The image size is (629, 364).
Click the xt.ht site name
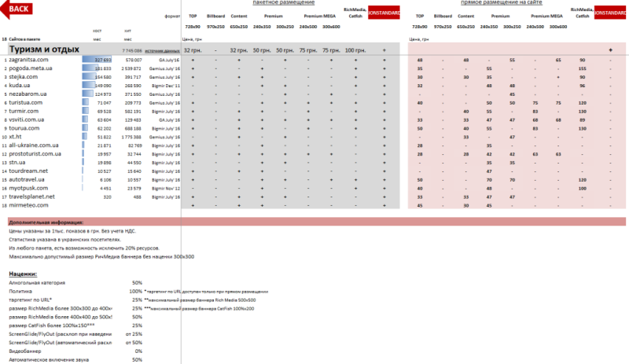pos(15,137)
